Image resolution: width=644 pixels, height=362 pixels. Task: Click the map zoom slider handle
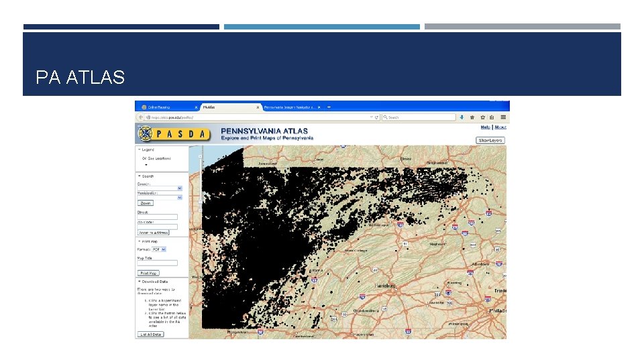(x=201, y=202)
